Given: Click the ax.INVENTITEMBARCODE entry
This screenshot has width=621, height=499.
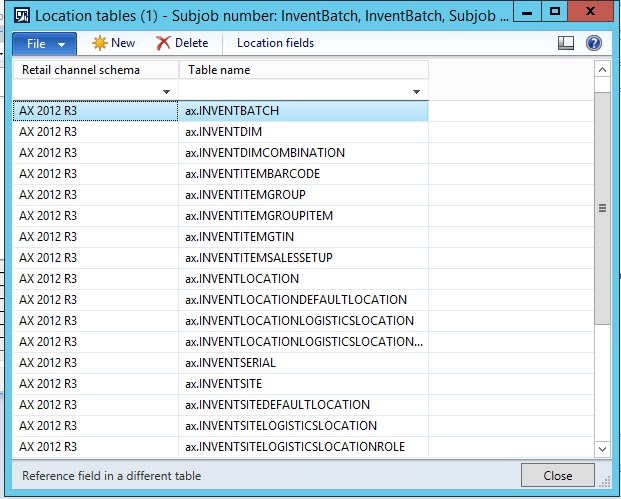Looking at the screenshot, I should pos(252,174).
